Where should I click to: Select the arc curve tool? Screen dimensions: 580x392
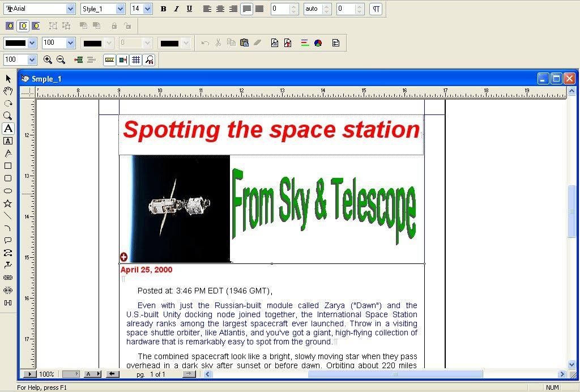pyautogui.click(x=8, y=228)
